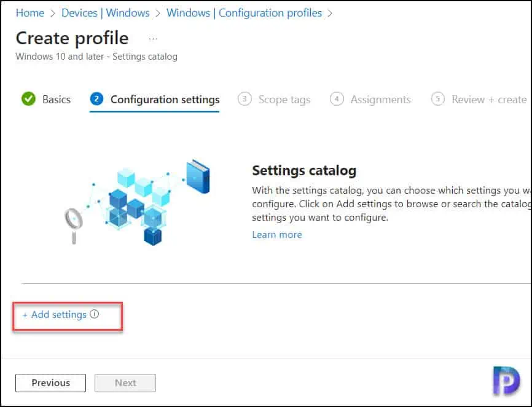
Task: Show info tooltip next to Add settings
Action: [x=95, y=314]
